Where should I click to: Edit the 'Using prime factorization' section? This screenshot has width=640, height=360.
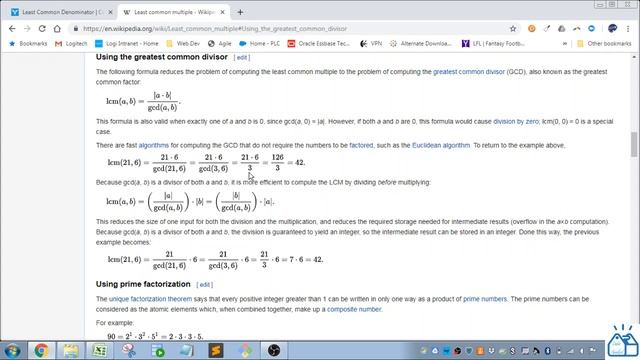pyautogui.click(x=204, y=285)
